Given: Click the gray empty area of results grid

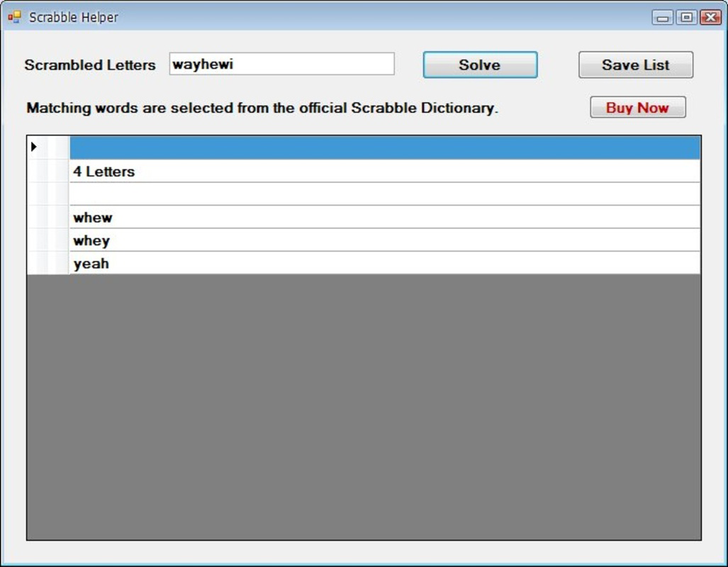Looking at the screenshot, I should pyautogui.click(x=364, y=407).
